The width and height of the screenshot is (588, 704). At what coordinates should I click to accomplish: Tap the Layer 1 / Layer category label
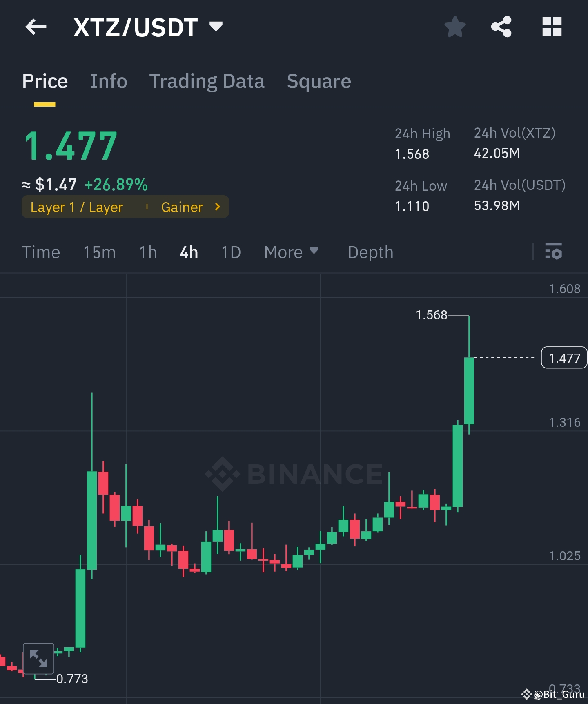click(x=77, y=207)
